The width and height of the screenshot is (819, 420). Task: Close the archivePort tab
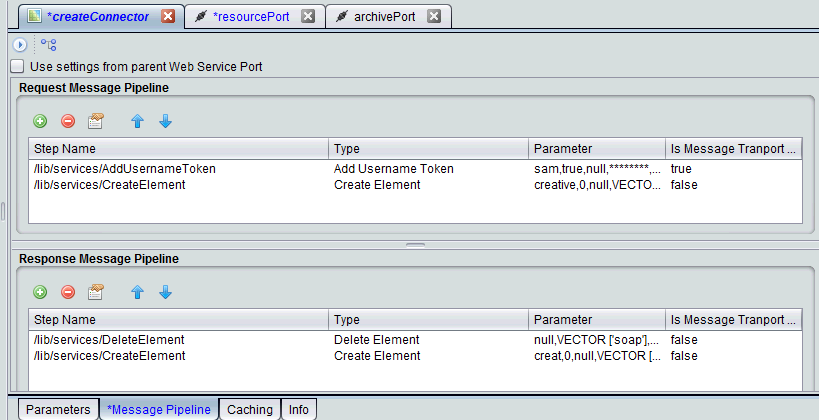coord(434,16)
